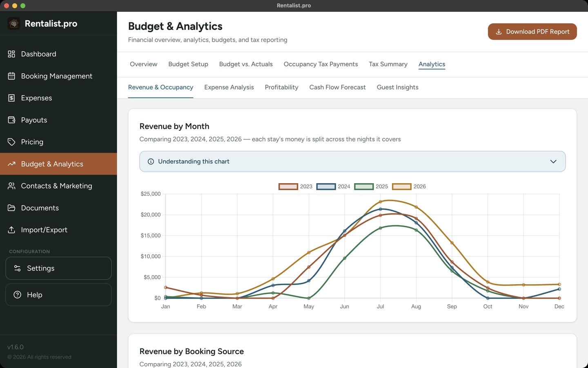Click the Rentalist.pro logo icon
Image resolution: width=588 pixels, height=368 pixels.
coord(14,24)
